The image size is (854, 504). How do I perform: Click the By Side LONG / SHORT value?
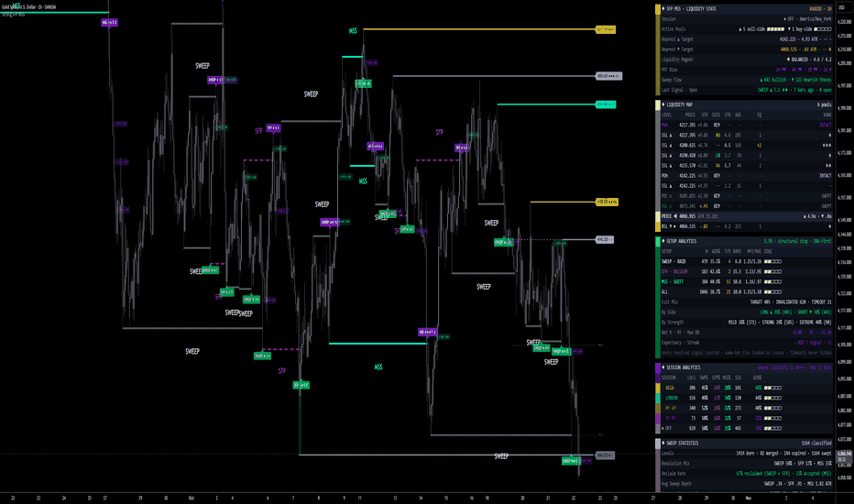point(795,312)
